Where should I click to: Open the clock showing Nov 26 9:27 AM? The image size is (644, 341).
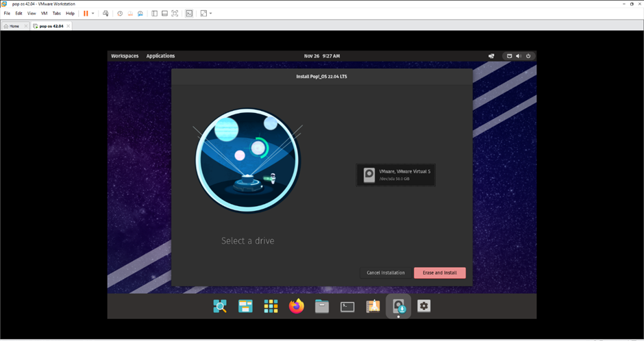[321, 55]
